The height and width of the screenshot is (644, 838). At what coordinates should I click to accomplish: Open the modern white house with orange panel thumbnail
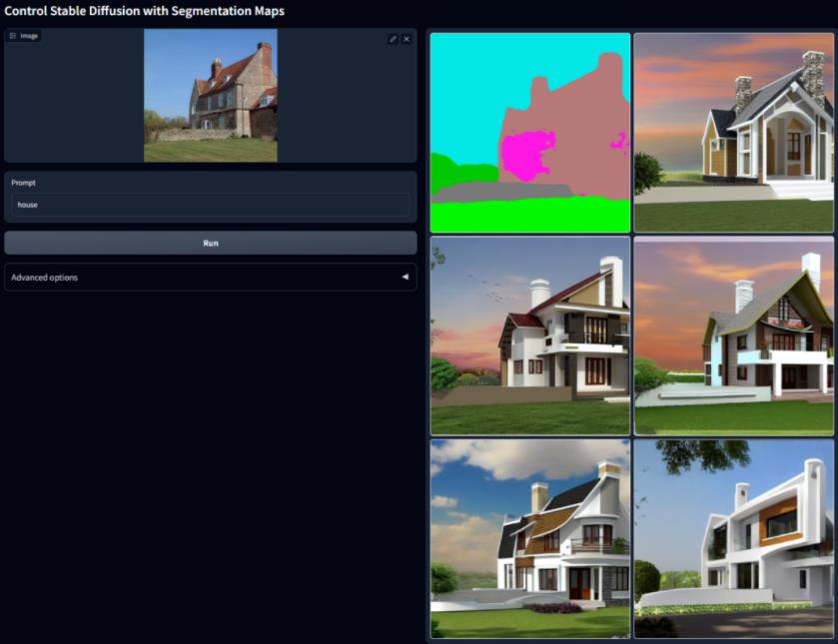733,539
